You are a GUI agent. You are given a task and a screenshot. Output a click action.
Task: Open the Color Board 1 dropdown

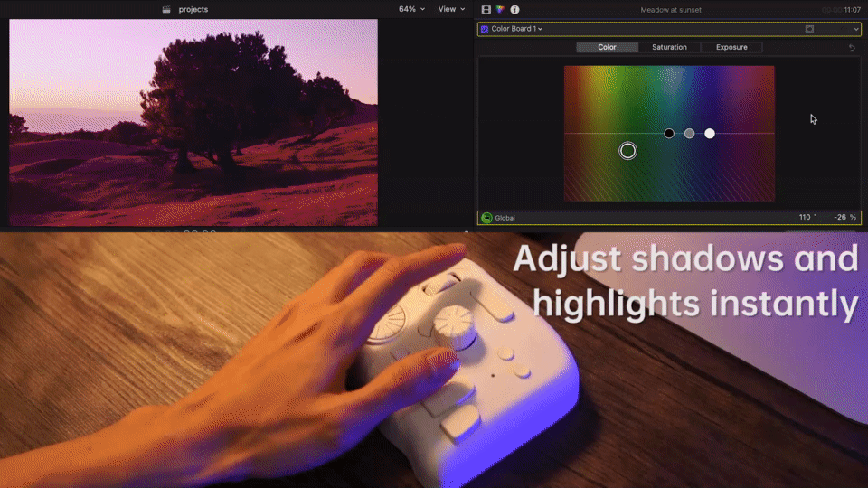point(517,29)
